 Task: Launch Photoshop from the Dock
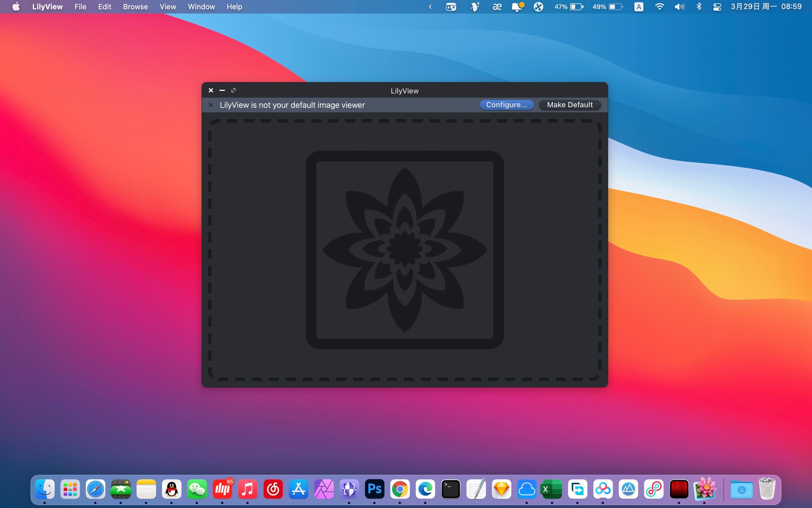click(374, 489)
